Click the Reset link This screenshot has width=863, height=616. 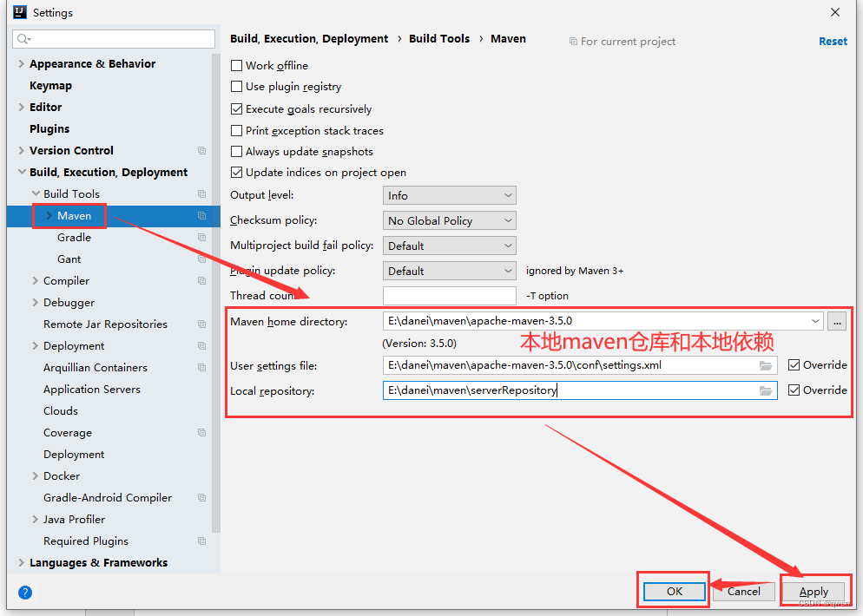[x=833, y=42]
